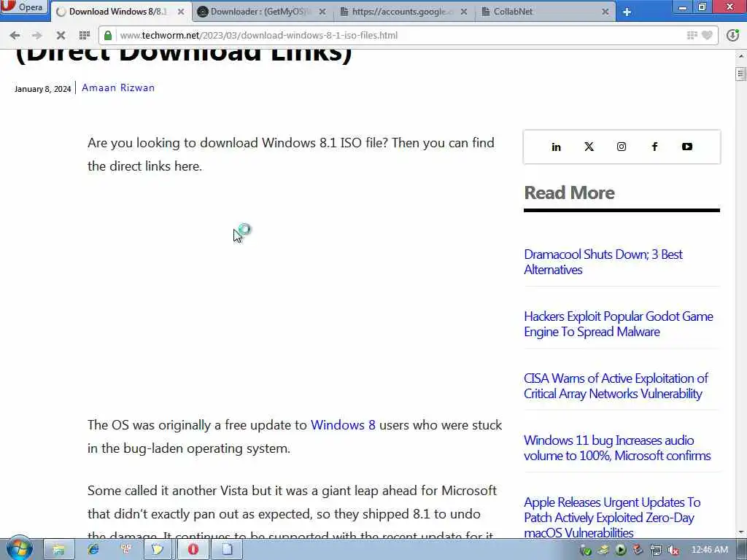Switch to the accounts.google tab

tap(404, 12)
